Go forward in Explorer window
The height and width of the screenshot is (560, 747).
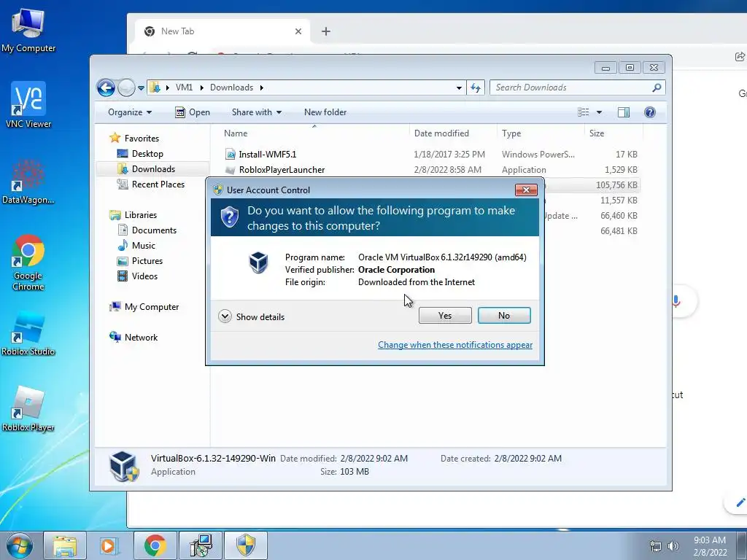tap(126, 87)
